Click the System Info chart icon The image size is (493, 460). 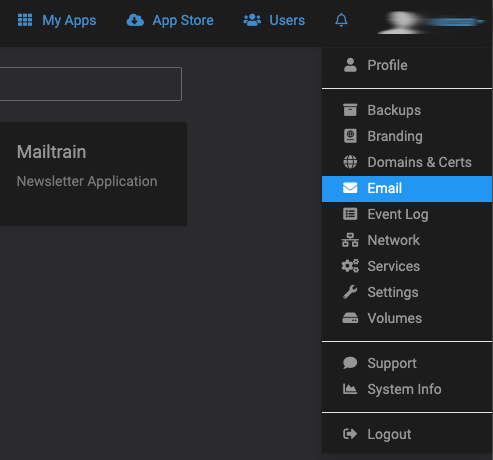click(350, 389)
